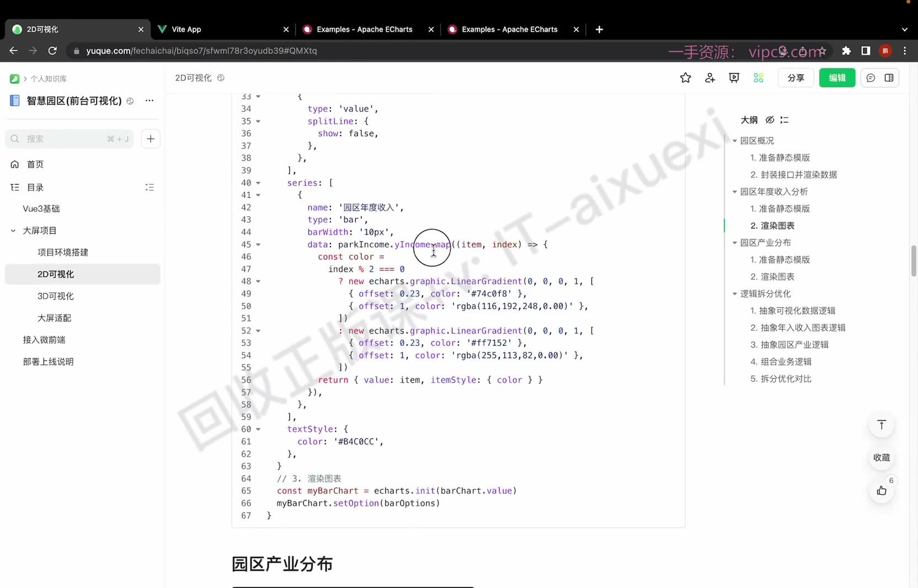The image size is (918, 588).
Task: Collapse 园区概况 outline section
Action: [735, 141]
